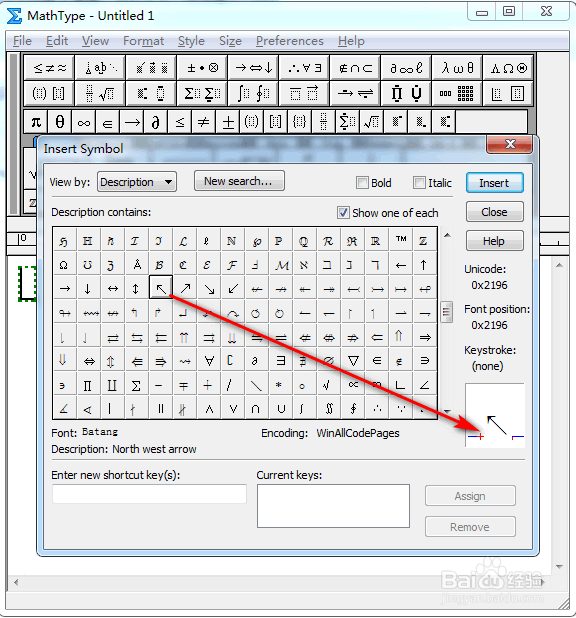576x618 pixels.
Task: Insert square root template from small bar
Action: (371, 122)
